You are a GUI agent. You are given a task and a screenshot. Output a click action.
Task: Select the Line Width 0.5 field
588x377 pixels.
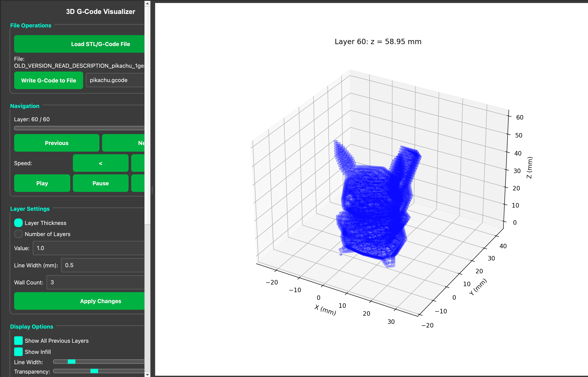[103, 265]
